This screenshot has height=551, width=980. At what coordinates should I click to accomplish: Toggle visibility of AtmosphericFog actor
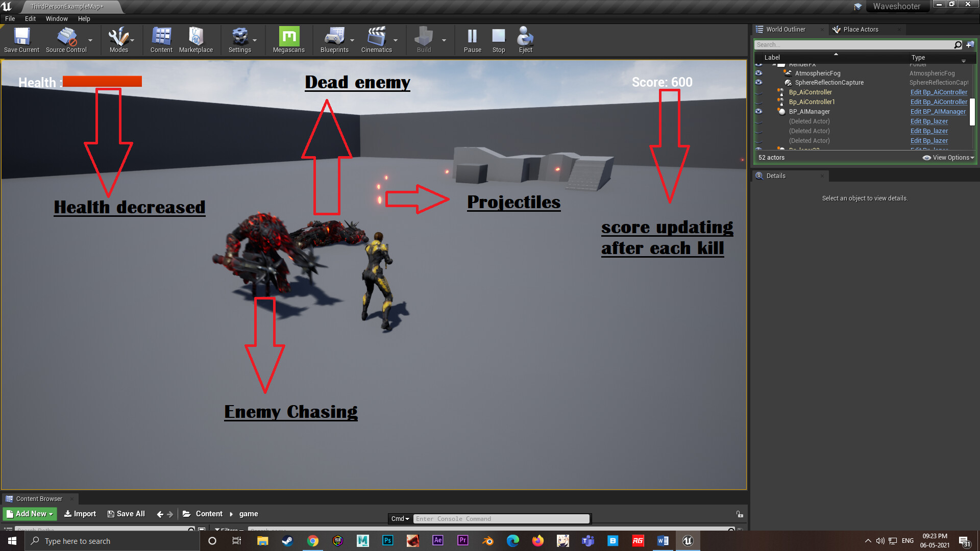pyautogui.click(x=759, y=73)
